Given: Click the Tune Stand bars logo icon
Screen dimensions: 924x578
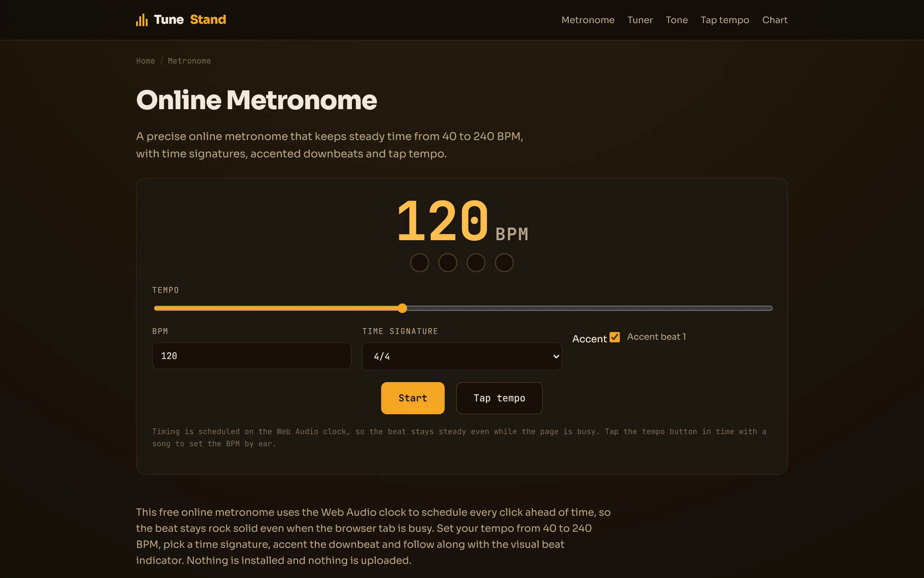Looking at the screenshot, I should (x=142, y=20).
